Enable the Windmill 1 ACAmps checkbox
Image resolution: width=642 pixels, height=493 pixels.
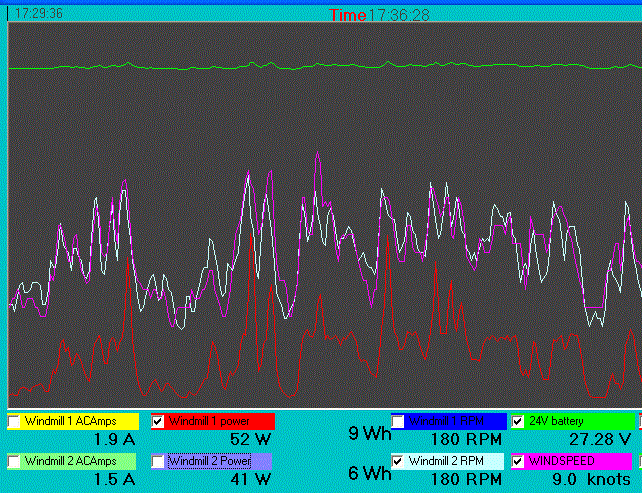(x=14, y=422)
